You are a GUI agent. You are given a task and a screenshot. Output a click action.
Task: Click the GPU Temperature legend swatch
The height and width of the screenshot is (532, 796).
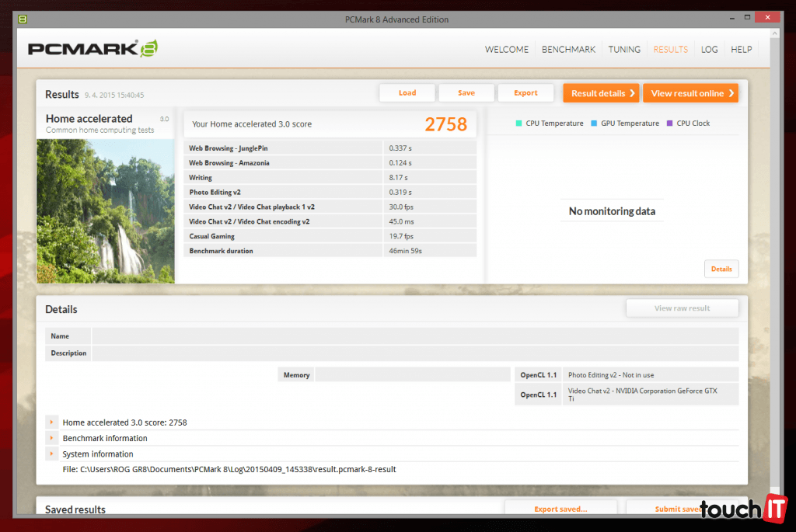tap(594, 123)
